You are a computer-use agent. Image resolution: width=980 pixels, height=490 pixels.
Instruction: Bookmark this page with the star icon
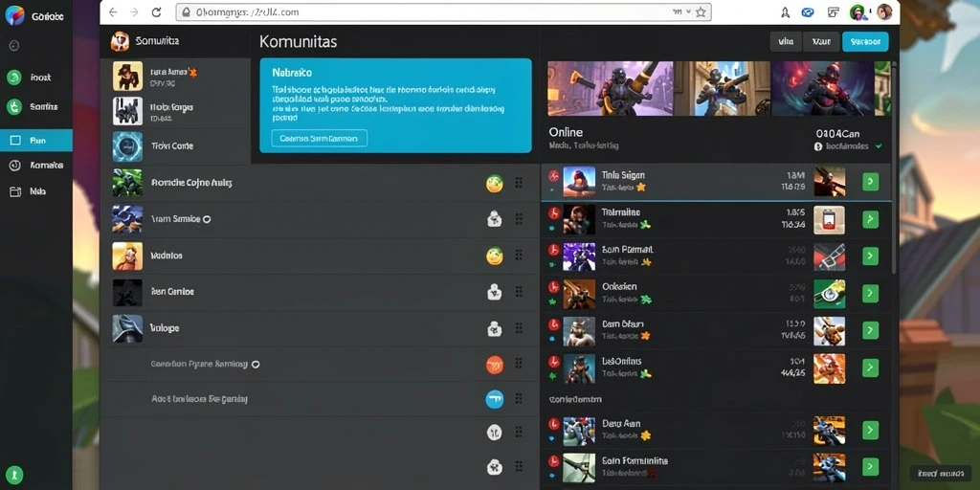point(701,11)
